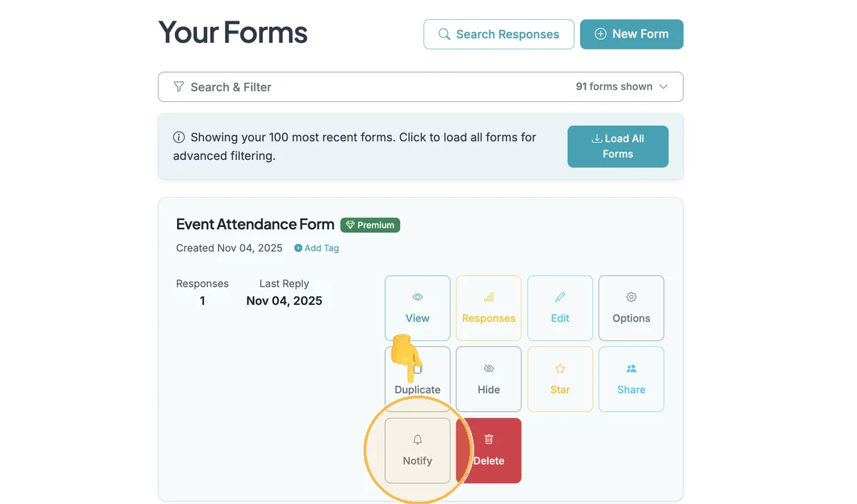This screenshot has width=857, height=504.
Task: Click the eye icon on View button
Action: tap(418, 297)
